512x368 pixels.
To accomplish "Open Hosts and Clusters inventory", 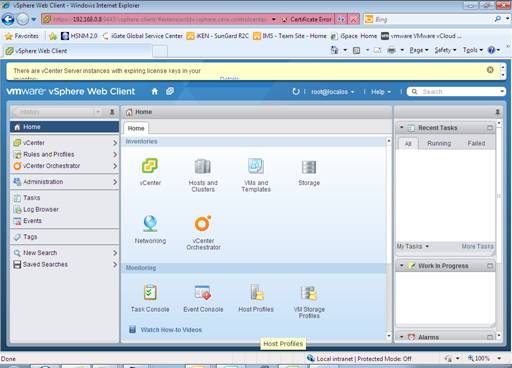I will [203, 167].
